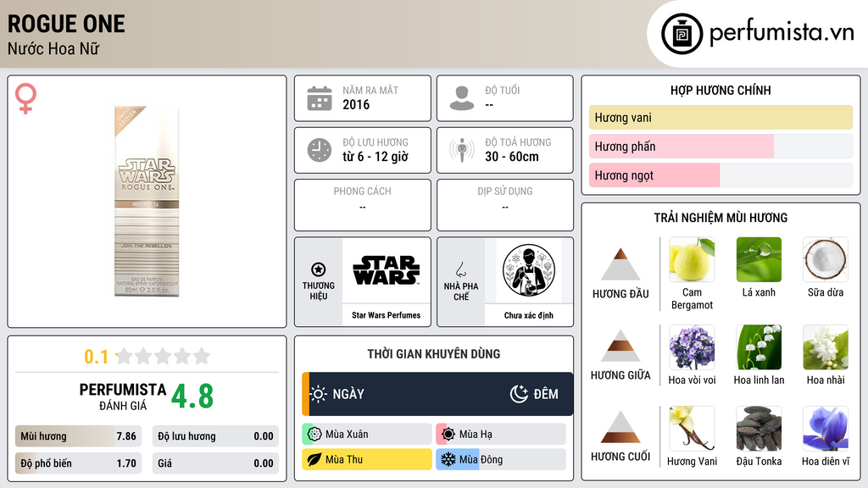Click the sun icon on Mùa Hạ
This screenshot has width=868, height=488.
point(448,435)
